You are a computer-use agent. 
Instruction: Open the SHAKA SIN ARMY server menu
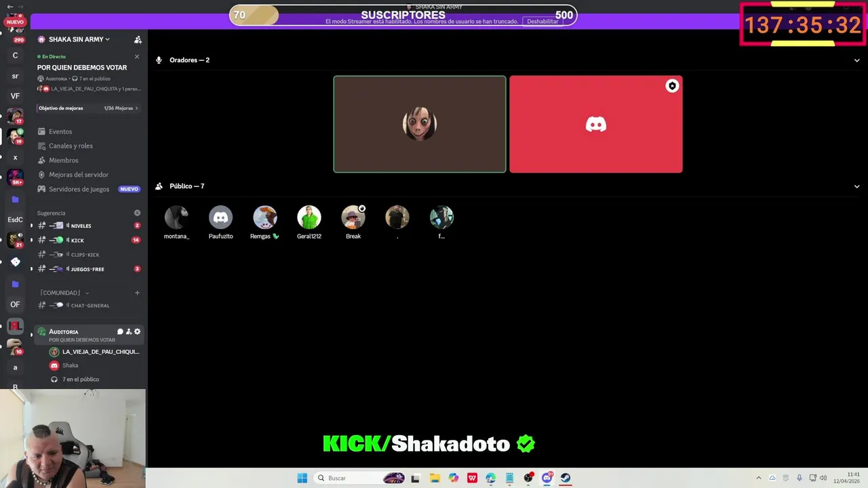click(x=79, y=39)
